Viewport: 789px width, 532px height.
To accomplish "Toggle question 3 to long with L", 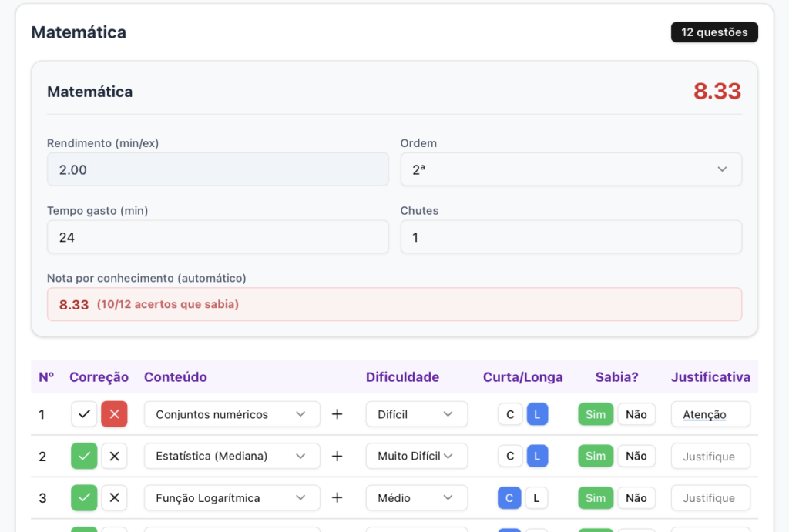I will coord(537,497).
